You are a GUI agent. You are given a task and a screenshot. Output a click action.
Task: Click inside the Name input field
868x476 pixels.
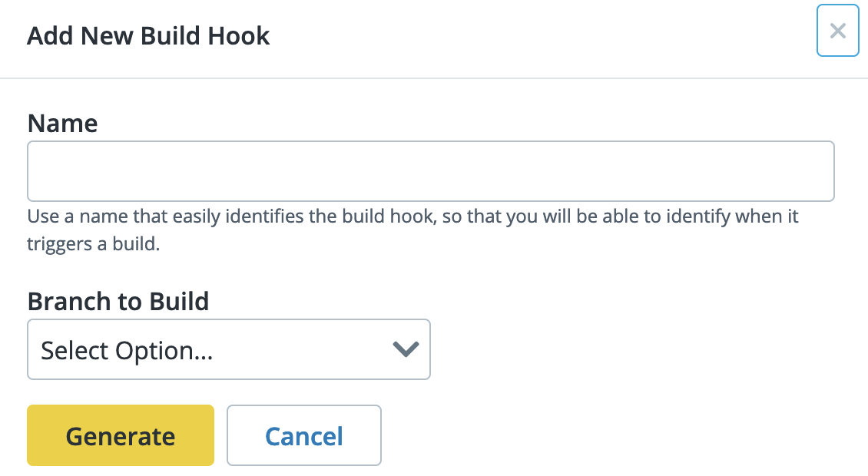tap(430, 170)
